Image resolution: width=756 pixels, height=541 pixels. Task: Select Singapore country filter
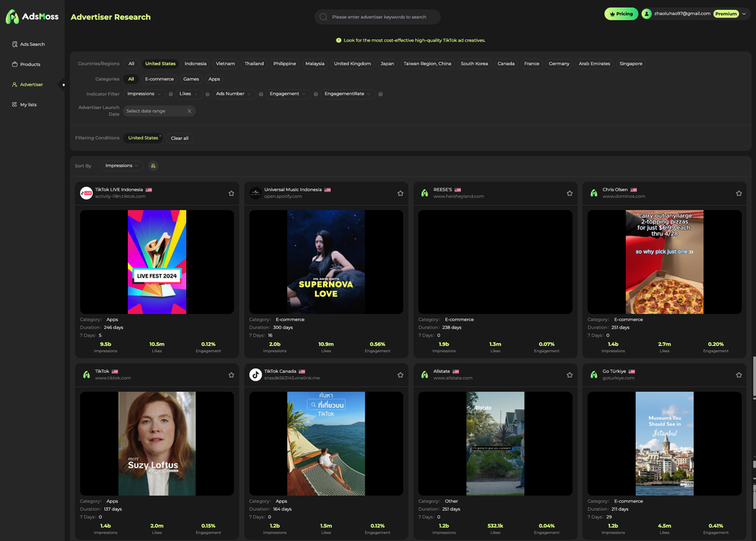[631, 64]
